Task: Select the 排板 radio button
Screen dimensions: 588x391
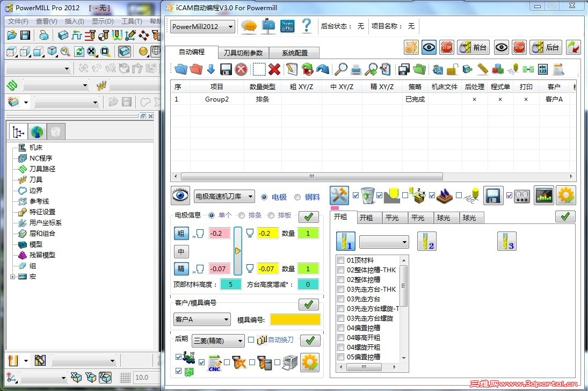Action: tap(271, 215)
